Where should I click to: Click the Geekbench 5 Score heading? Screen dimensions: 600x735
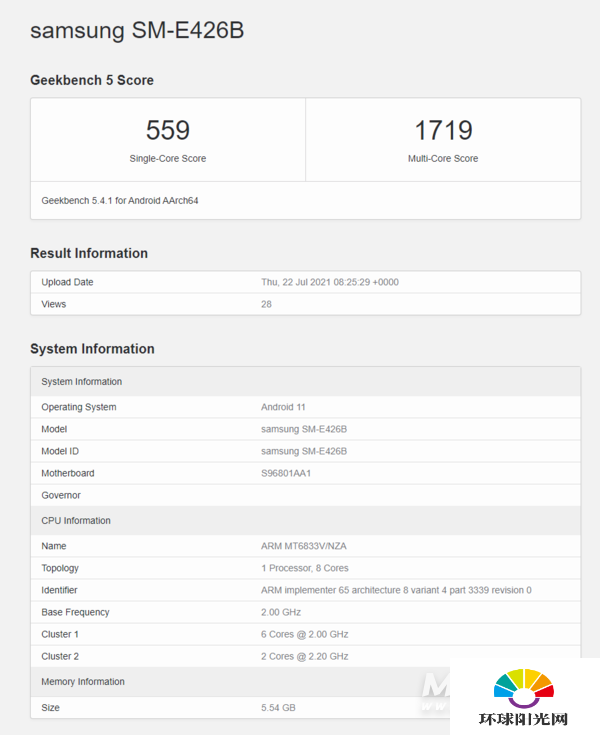(x=92, y=80)
